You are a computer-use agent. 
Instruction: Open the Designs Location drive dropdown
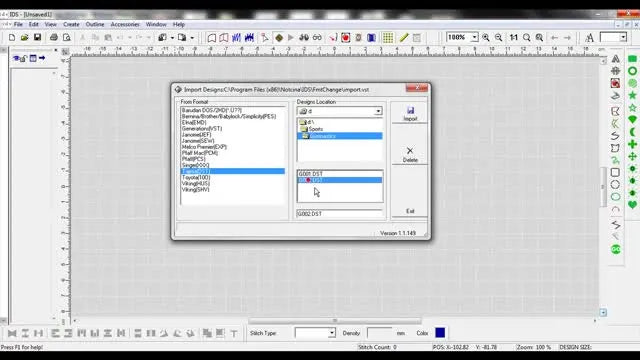[x=378, y=111]
